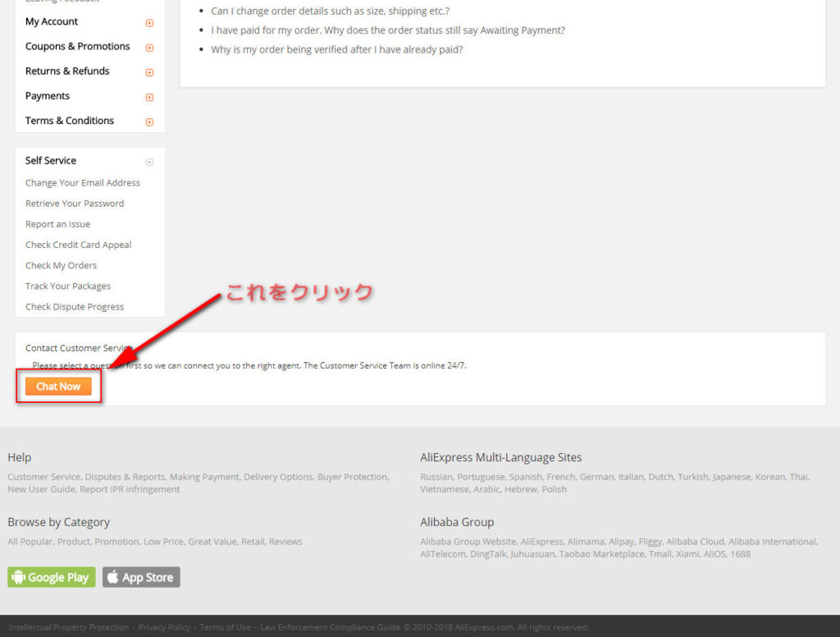Viewport: 840px width, 637px height.
Task: Open Retrieve Your Password link
Action: 75,204
